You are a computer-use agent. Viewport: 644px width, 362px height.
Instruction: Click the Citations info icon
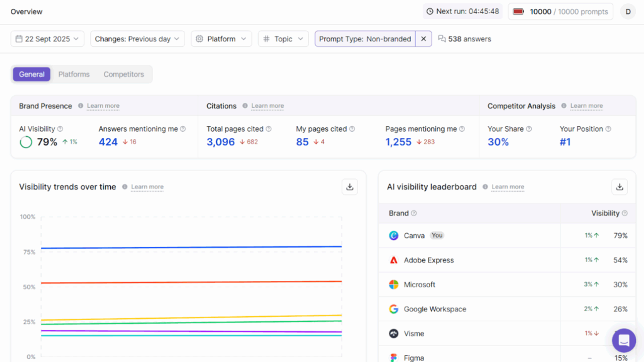click(x=245, y=106)
